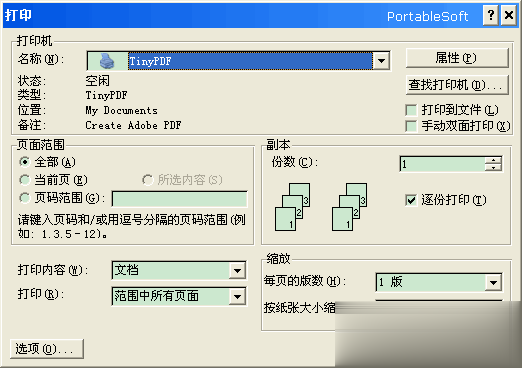Open the printer name dropdown arrow

point(381,61)
